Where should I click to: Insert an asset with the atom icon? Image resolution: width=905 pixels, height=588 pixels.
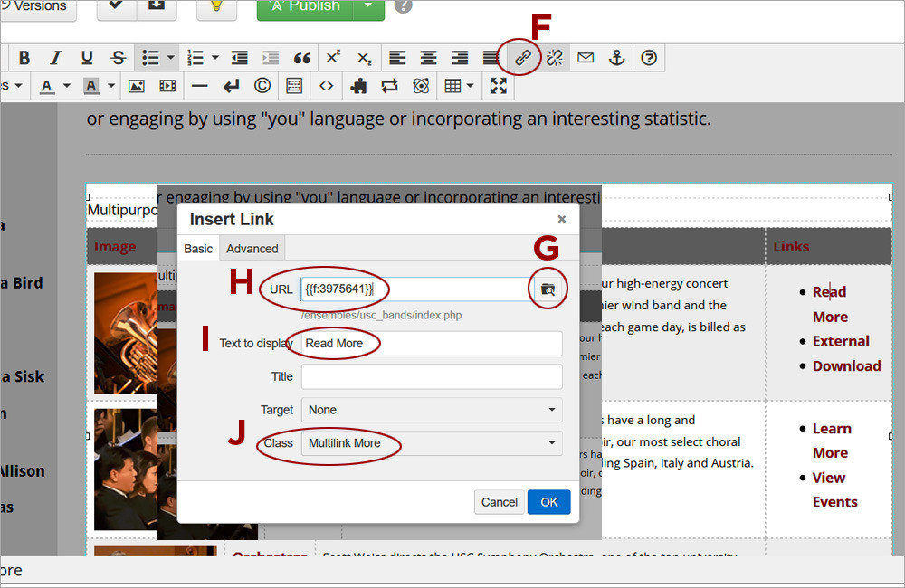422,86
